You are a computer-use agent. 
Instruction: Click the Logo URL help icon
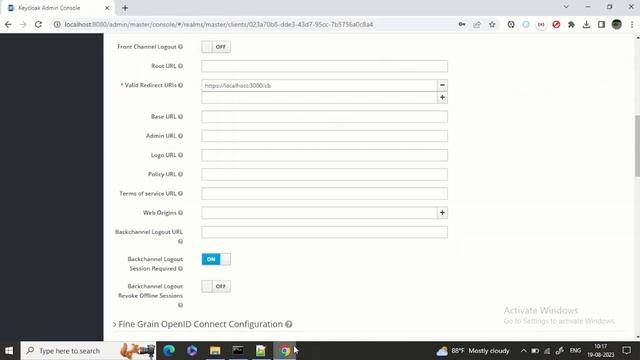coord(180,155)
